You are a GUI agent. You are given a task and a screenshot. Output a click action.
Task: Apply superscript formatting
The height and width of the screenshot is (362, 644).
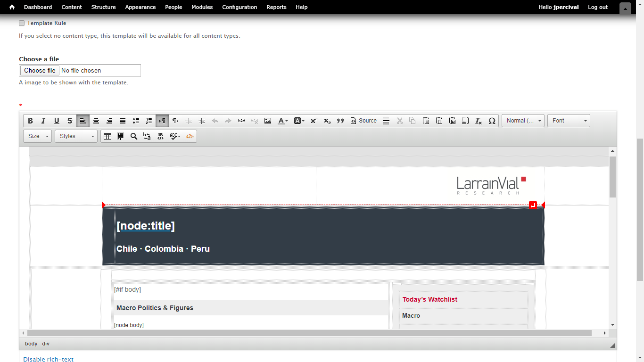(314, 120)
